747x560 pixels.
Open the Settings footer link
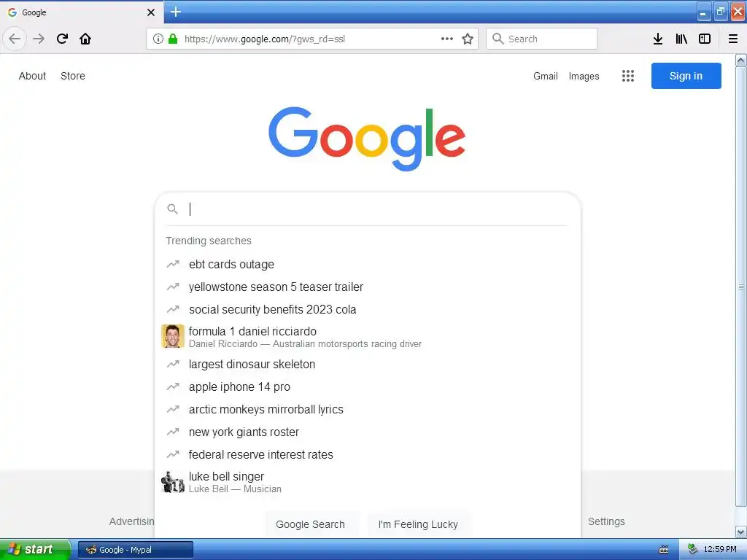(606, 521)
